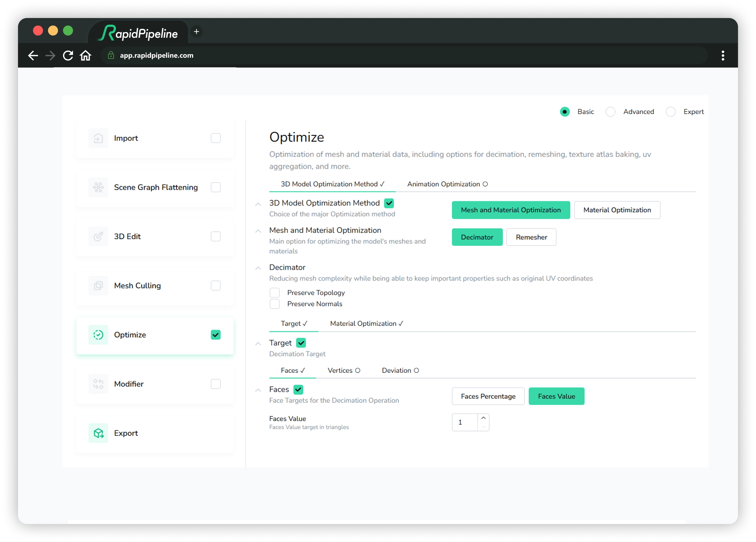Choose the Faces Value button
This screenshot has height=542, width=756.
coord(556,396)
